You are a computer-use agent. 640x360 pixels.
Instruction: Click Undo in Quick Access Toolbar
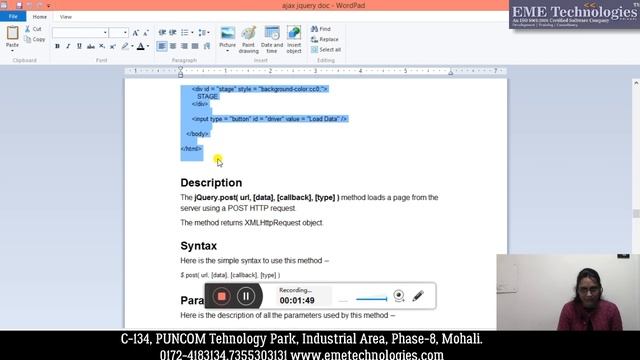(29, 5)
